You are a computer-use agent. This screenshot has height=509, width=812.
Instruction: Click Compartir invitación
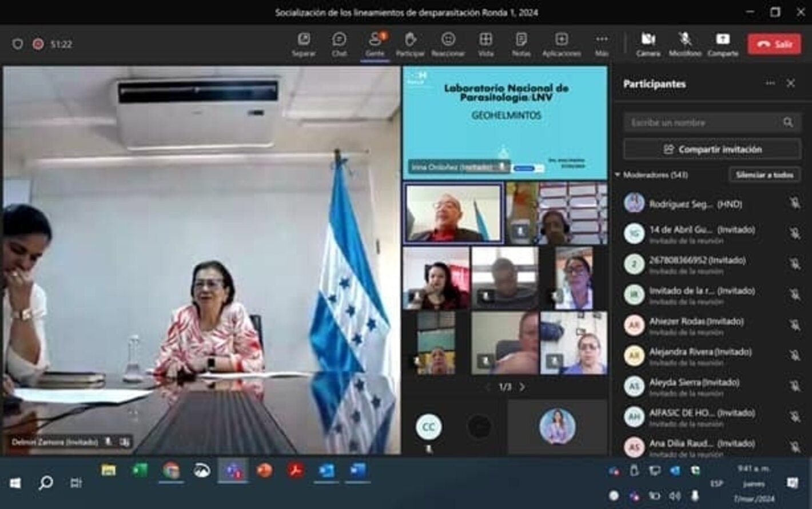click(x=711, y=149)
